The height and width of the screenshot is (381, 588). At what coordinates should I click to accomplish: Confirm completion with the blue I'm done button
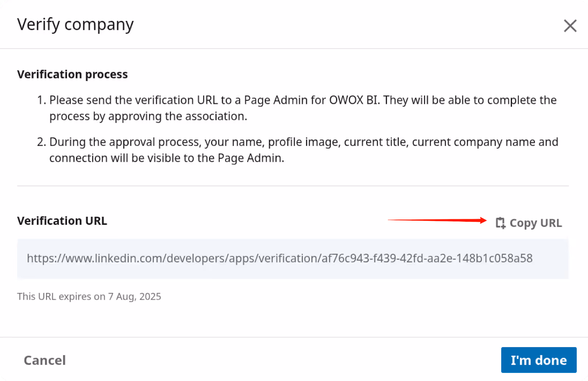[539, 360]
